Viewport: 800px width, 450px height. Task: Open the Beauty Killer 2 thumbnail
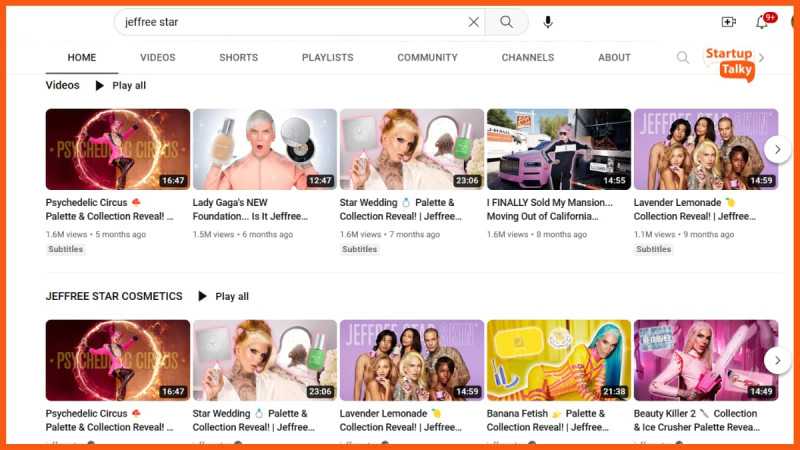(x=706, y=360)
